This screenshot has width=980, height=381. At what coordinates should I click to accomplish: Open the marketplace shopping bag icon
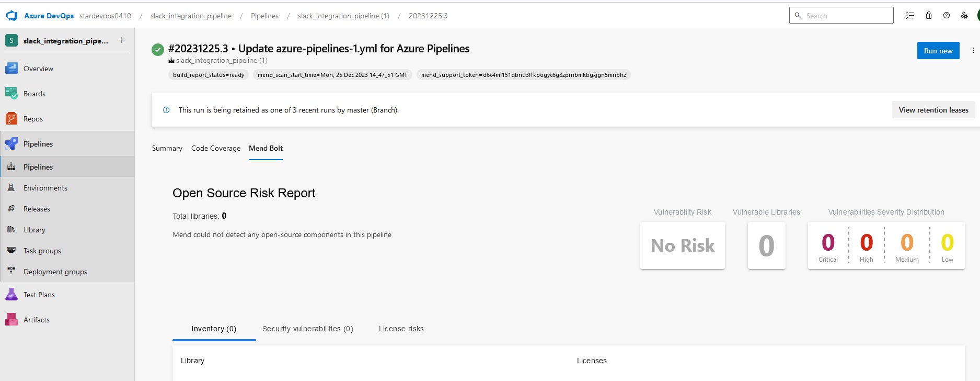(x=929, y=15)
